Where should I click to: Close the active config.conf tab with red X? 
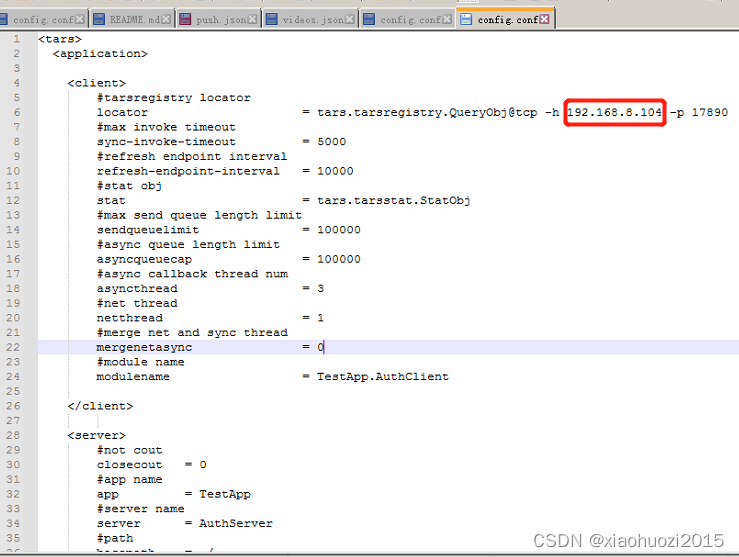544,19
